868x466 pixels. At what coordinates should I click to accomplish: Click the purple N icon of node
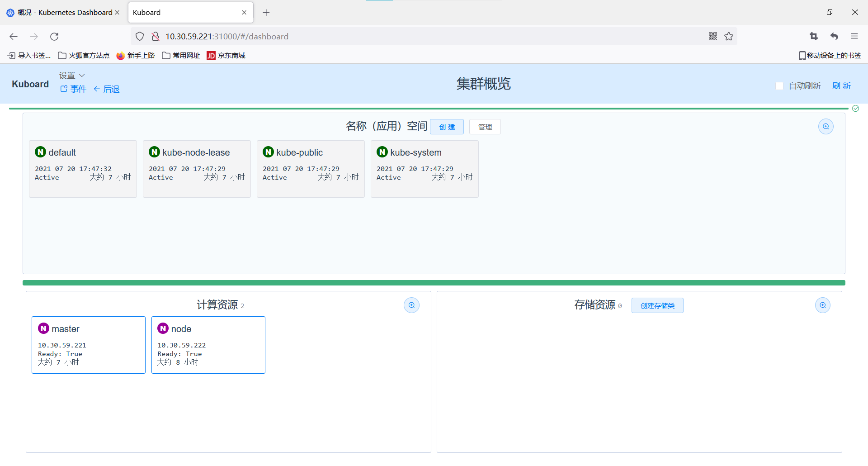[163, 328]
